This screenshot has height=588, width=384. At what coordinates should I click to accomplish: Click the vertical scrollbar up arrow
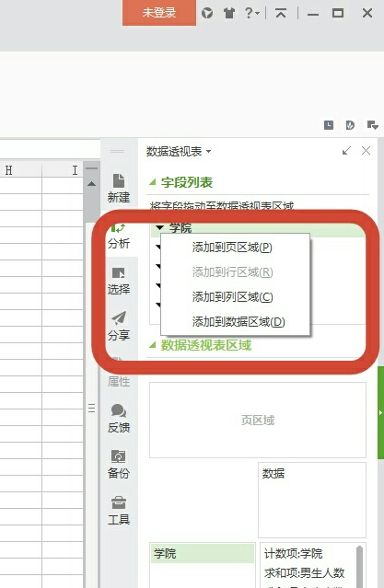91,184
